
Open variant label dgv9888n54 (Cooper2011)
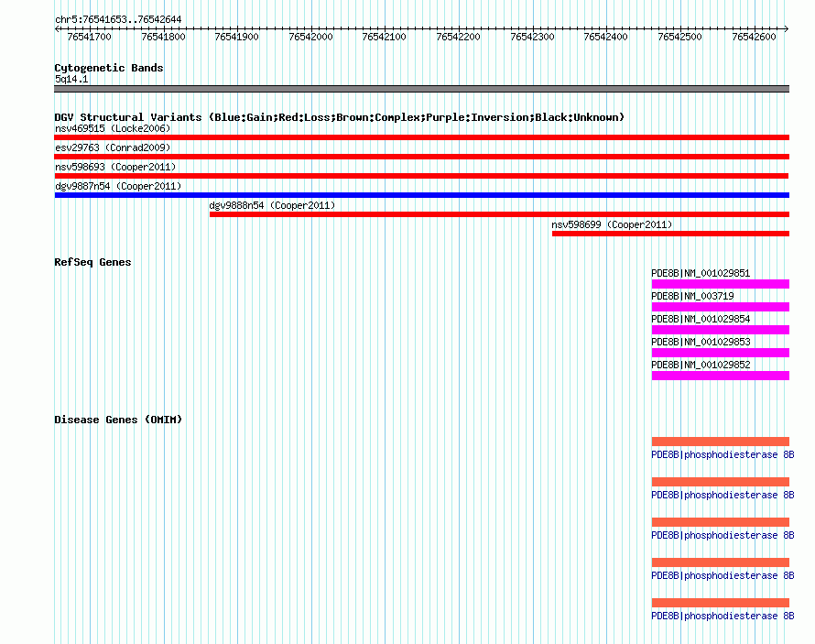[272, 205]
